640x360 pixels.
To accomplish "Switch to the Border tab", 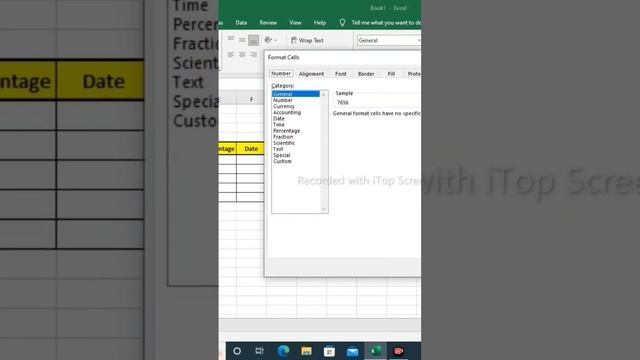I will click(366, 74).
